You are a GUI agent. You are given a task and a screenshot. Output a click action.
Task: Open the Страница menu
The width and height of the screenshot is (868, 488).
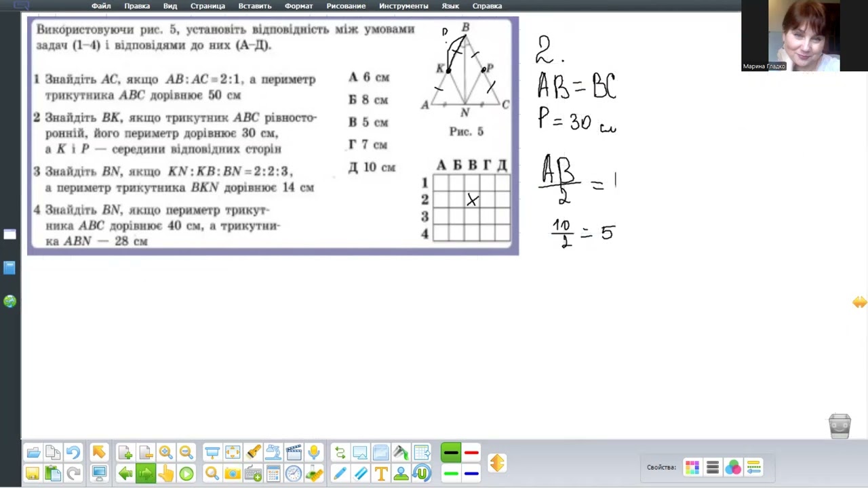(x=208, y=5)
